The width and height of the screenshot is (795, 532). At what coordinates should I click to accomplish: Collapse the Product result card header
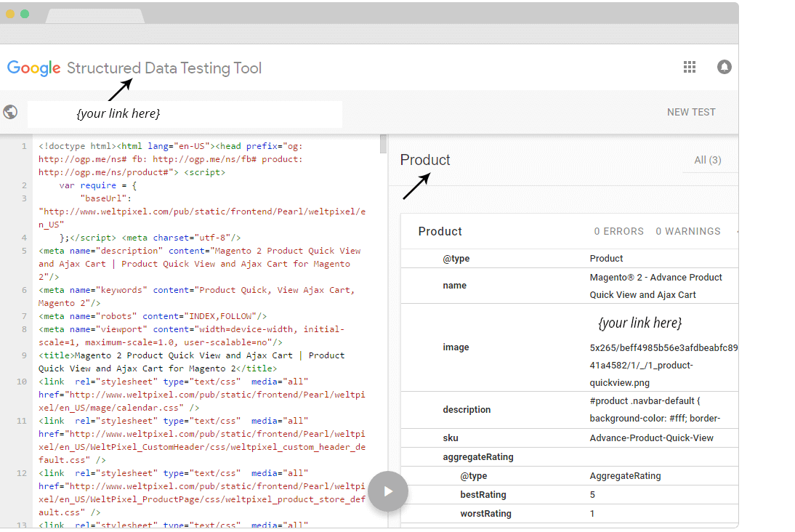(440, 231)
